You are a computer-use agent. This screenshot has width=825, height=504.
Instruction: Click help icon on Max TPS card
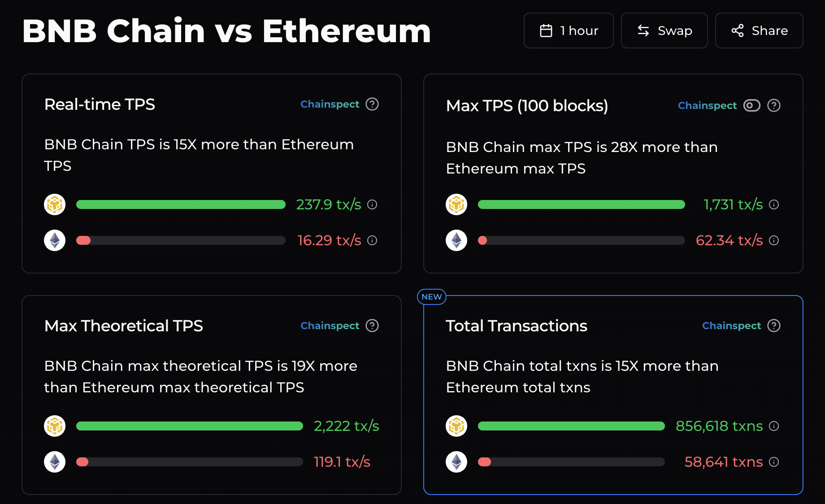tap(774, 105)
